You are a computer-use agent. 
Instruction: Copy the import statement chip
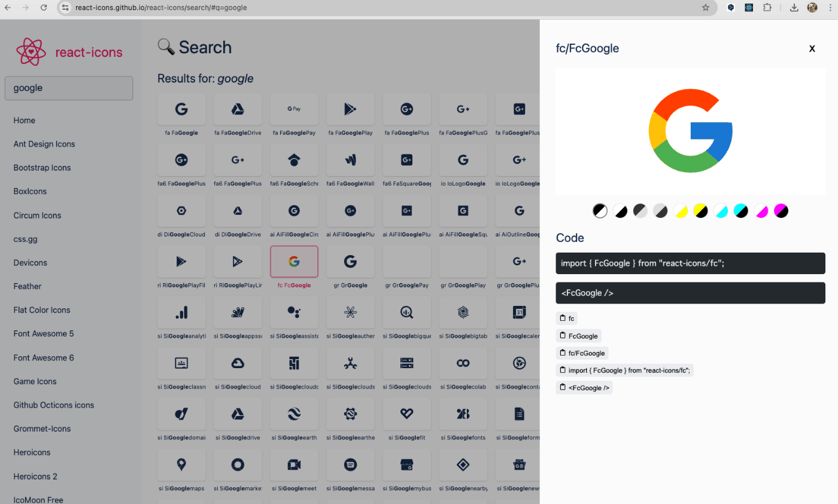[x=624, y=371]
